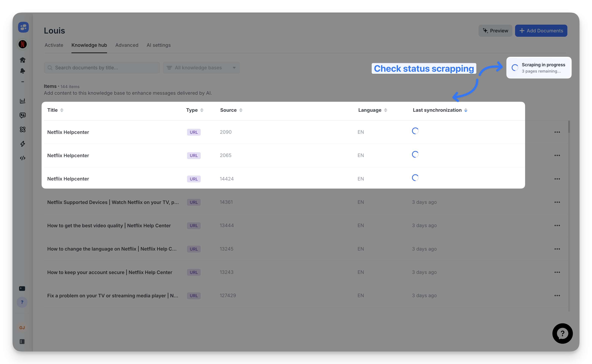592x364 pixels.
Task: Click the Netflix workspace avatar
Action: [23, 44]
